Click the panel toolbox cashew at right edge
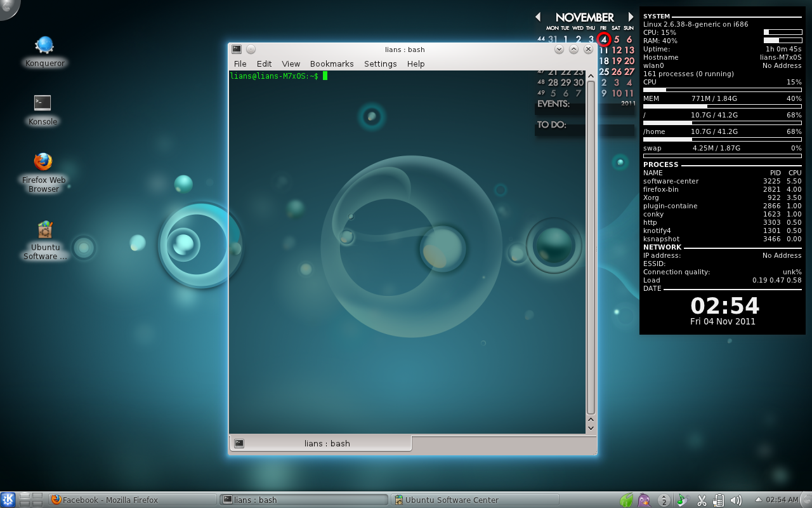 [x=806, y=500]
